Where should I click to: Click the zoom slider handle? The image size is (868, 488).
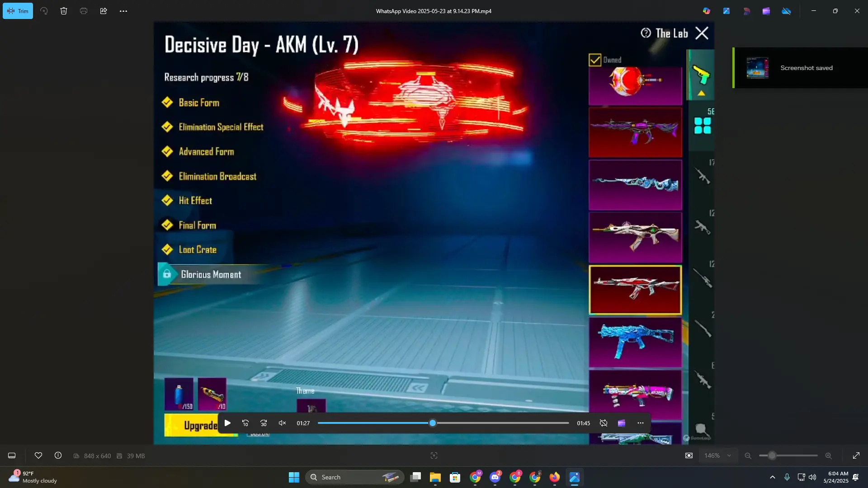[772, 455]
